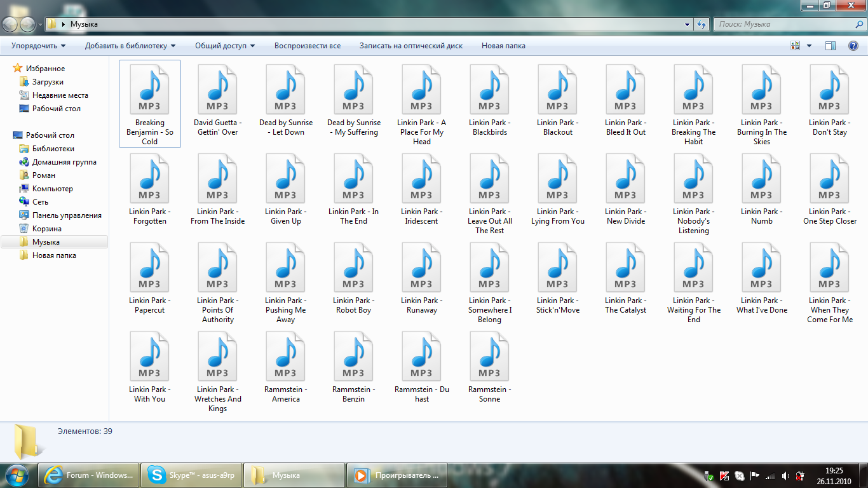The height and width of the screenshot is (488, 868).
Task: Click the volume speaker tray icon
Action: (785, 475)
